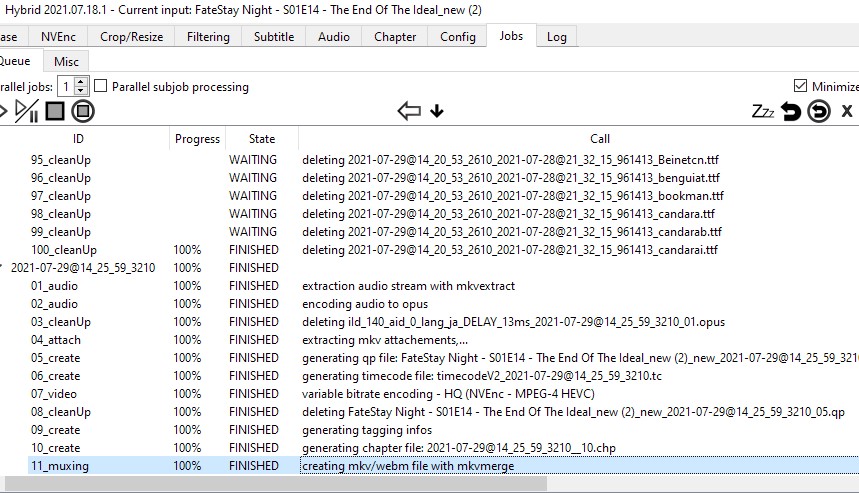Switch to the Filtering tab
Viewport: 859px width, 493px height.
[x=208, y=37]
